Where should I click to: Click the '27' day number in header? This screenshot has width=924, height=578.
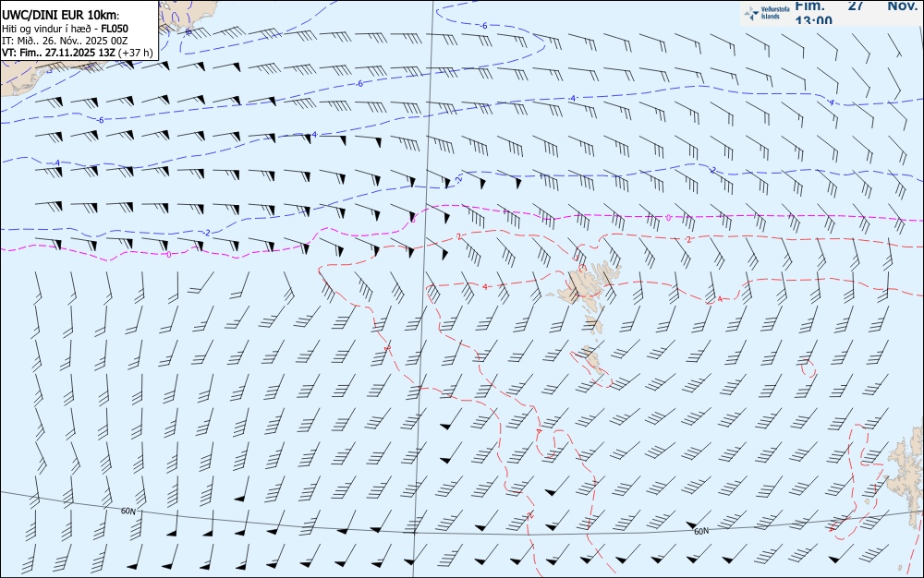point(856,6)
